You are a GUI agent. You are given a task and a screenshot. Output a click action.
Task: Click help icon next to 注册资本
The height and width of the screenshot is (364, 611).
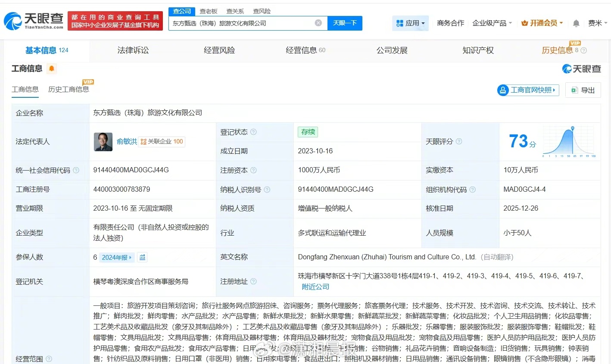pyautogui.click(x=253, y=170)
